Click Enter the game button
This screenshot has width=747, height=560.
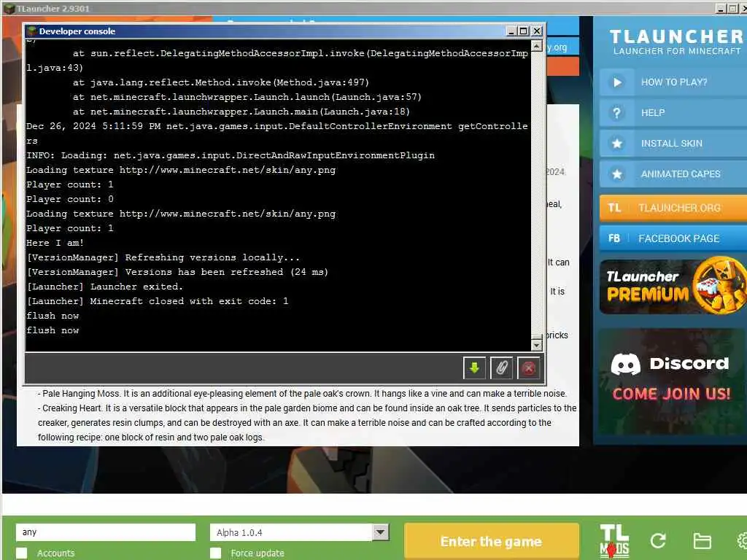point(491,542)
